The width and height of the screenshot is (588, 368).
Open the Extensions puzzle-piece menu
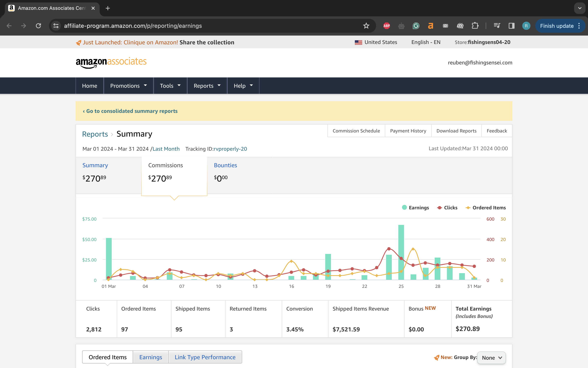(x=475, y=26)
